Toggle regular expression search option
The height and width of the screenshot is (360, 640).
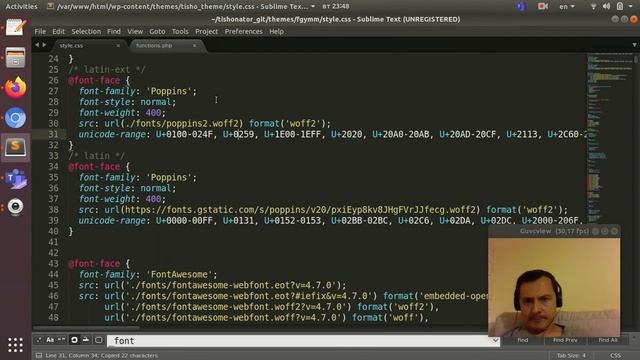[x=39, y=340]
